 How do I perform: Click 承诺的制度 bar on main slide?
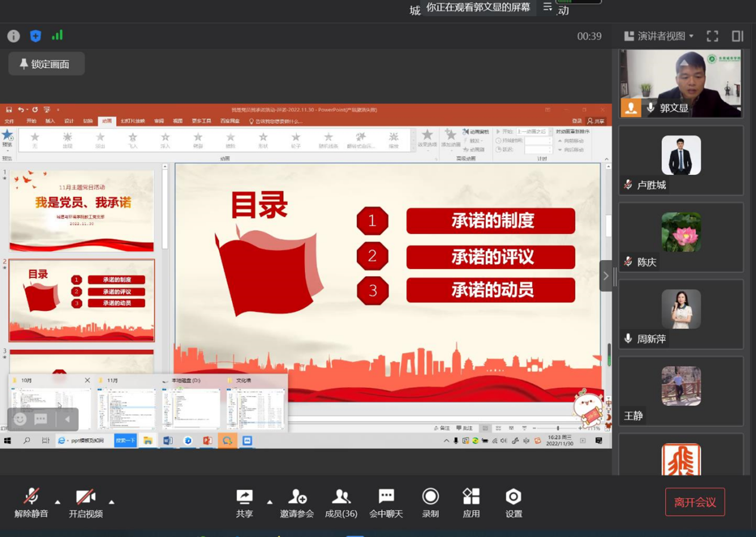click(491, 221)
